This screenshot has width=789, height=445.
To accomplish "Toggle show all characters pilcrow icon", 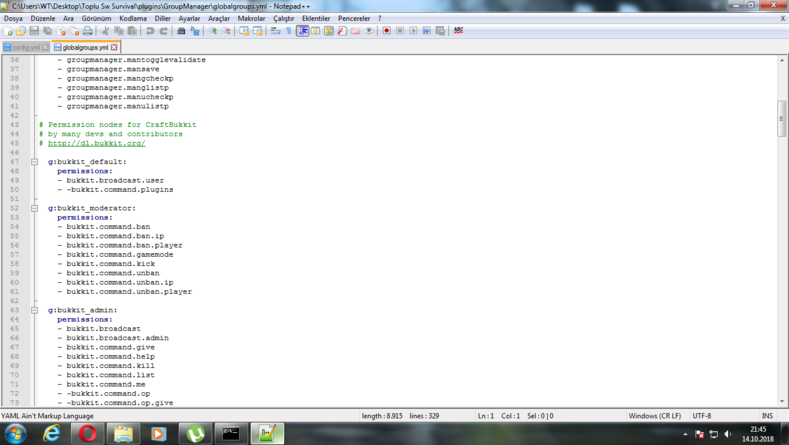I will pyautogui.click(x=289, y=31).
